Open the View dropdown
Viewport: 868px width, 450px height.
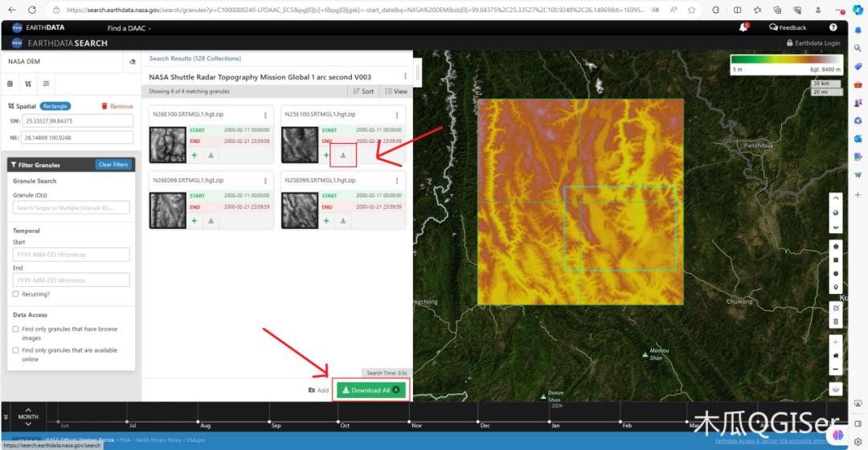click(396, 92)
